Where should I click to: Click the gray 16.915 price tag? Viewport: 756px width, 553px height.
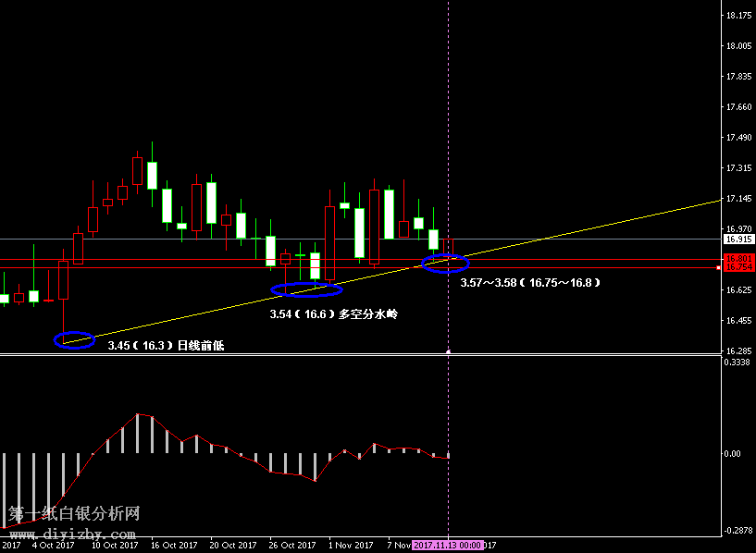click(x=737, y=239)
